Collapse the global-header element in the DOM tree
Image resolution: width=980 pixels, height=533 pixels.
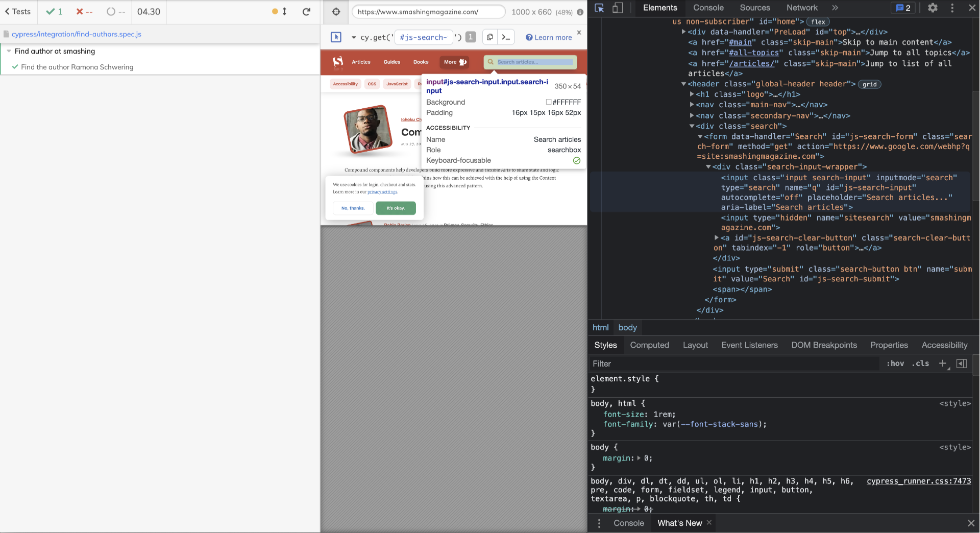click(684, 84)
